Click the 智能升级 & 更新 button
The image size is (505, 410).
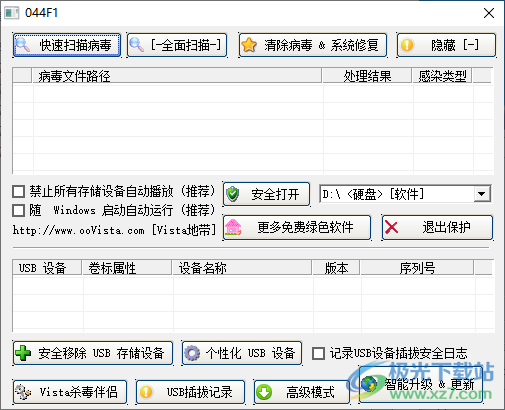[421, 384]
